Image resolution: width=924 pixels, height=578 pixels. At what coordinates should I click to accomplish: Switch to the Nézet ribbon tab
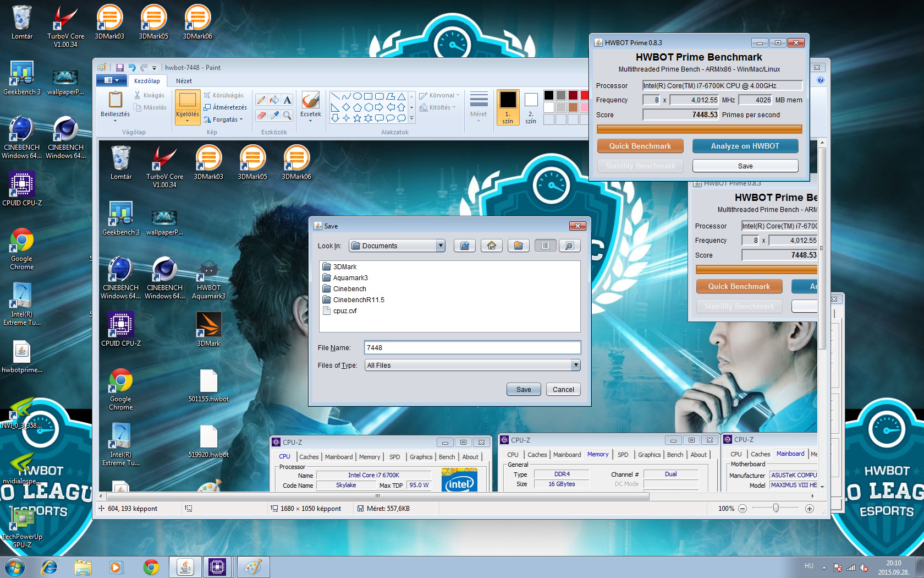pyautogui.click(x=184, y=81)
